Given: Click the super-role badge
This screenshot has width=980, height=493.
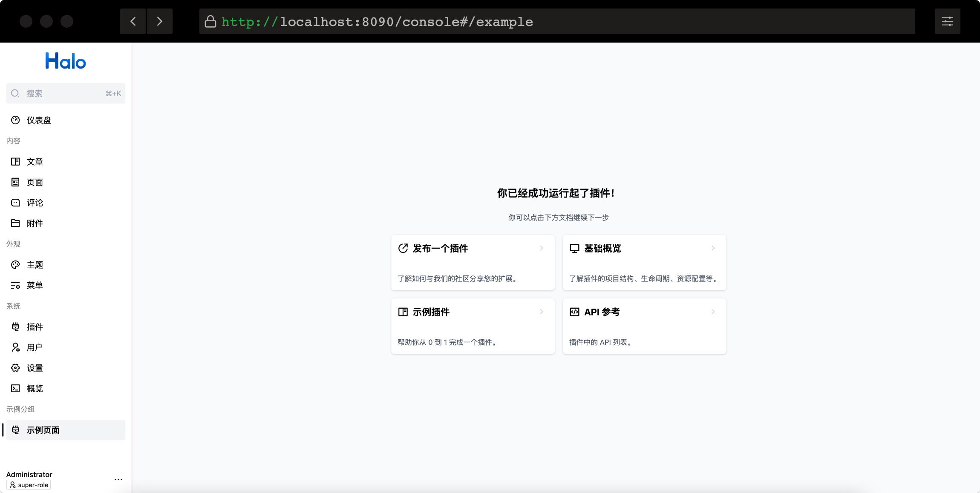Looking at the screenshot, I should (28, 484).
